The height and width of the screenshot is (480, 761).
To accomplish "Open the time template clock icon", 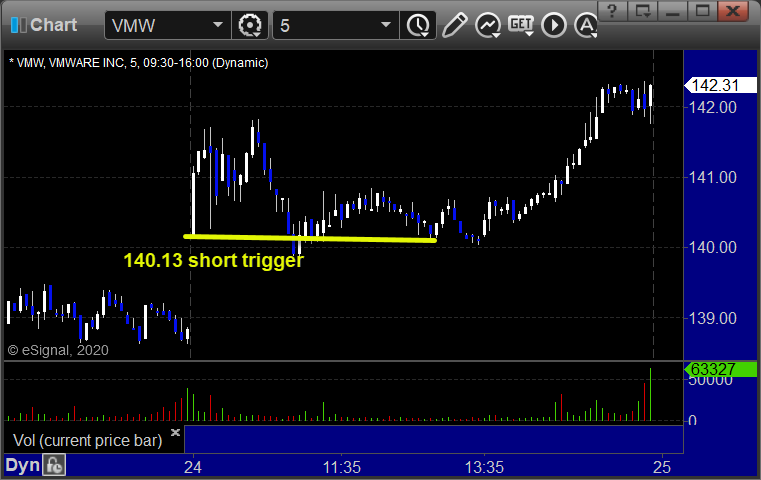I will (418, 25).
